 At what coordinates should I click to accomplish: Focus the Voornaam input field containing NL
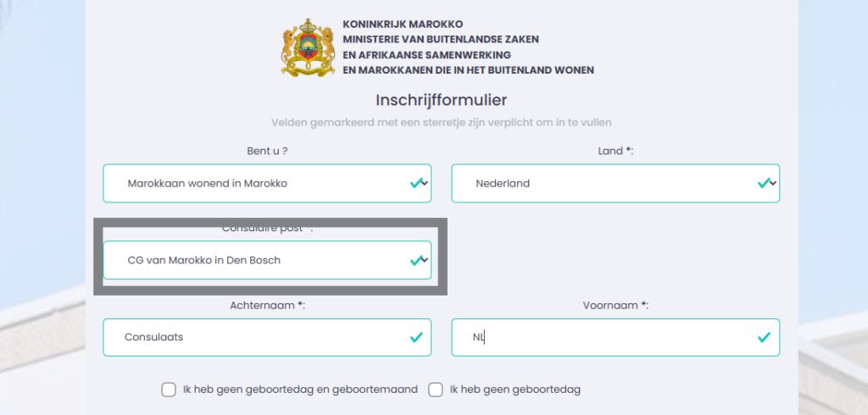(615, 337)
